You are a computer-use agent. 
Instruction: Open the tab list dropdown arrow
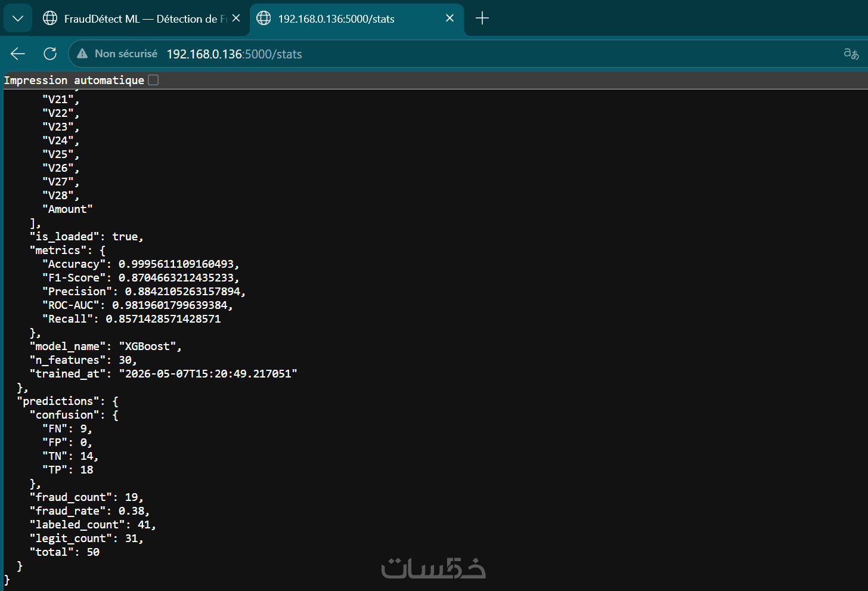18,18
